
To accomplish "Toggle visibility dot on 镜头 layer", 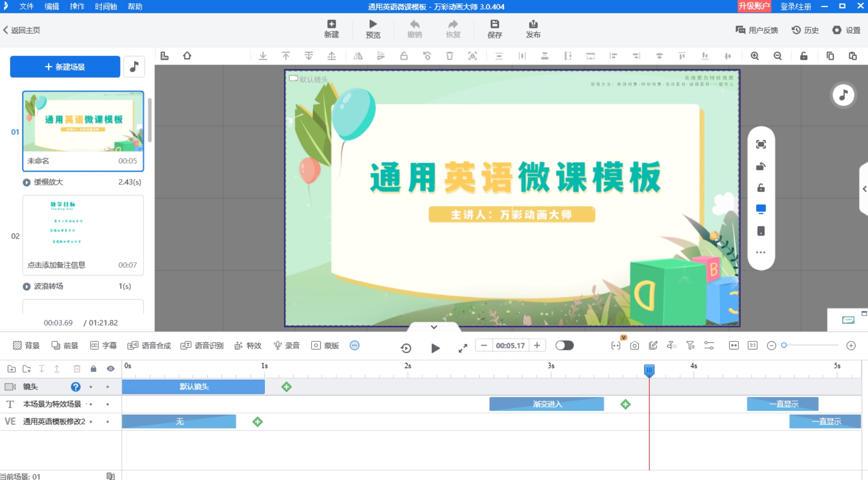I will (107, 387).
